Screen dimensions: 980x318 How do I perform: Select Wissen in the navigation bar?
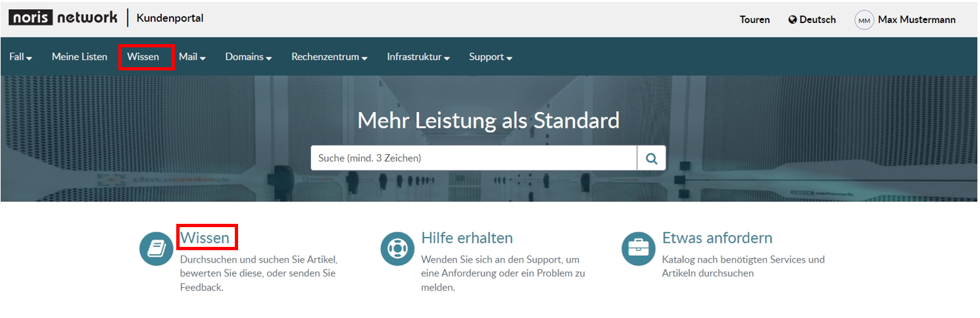pyautogui.click(x=143, y=57)
